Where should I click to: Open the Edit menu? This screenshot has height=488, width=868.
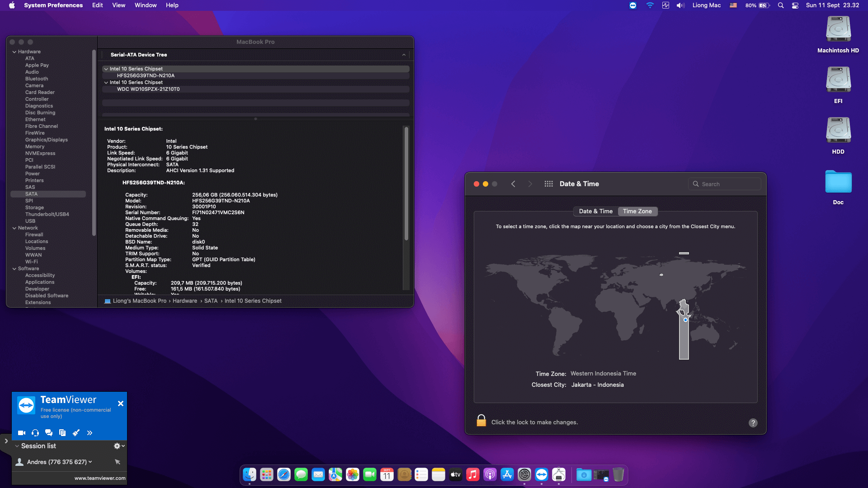[97, 5]
